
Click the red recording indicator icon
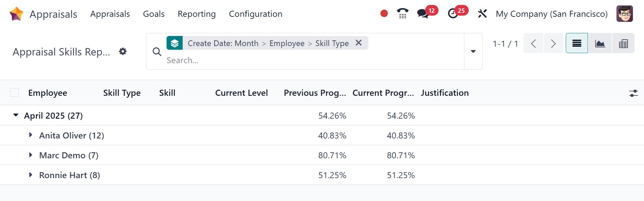click(x=384, y=13)
